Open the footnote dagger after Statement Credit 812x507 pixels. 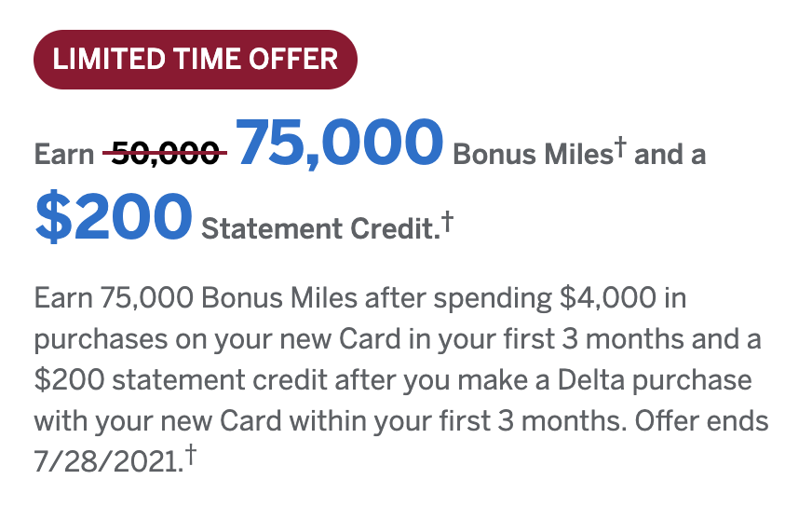[447, 220]
